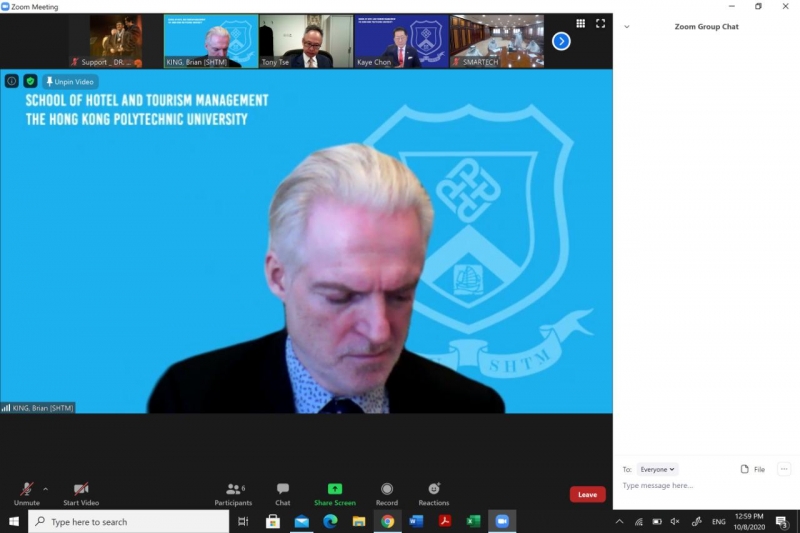800x533 pixels.
Task: Open audio options arrow beside Unmute
Action: (x=46, y=489)
